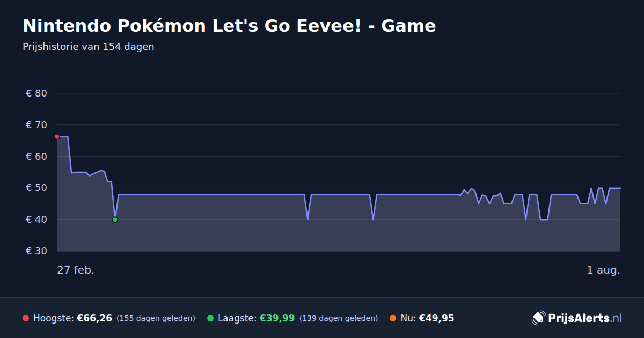Open the PrijsAlerts.nl brand link
This screenshot has width=644, height=338.
tap(577, 318)
